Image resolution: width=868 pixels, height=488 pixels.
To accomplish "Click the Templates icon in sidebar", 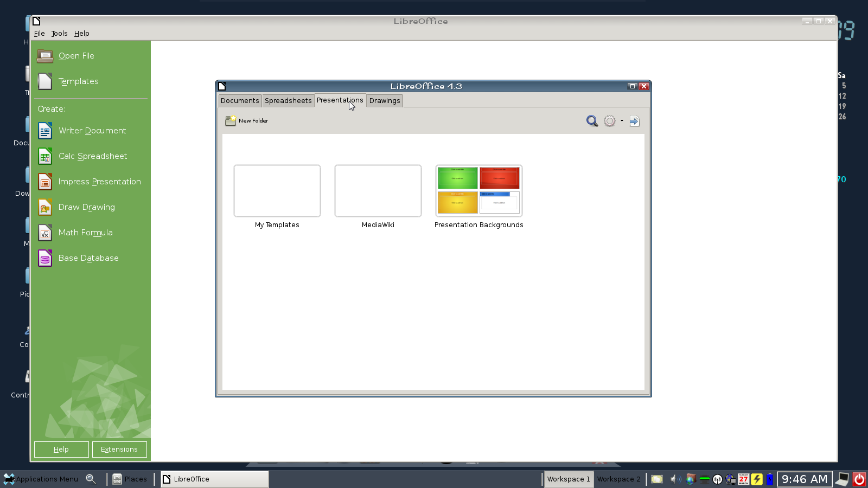I will (x=45, y=81).
